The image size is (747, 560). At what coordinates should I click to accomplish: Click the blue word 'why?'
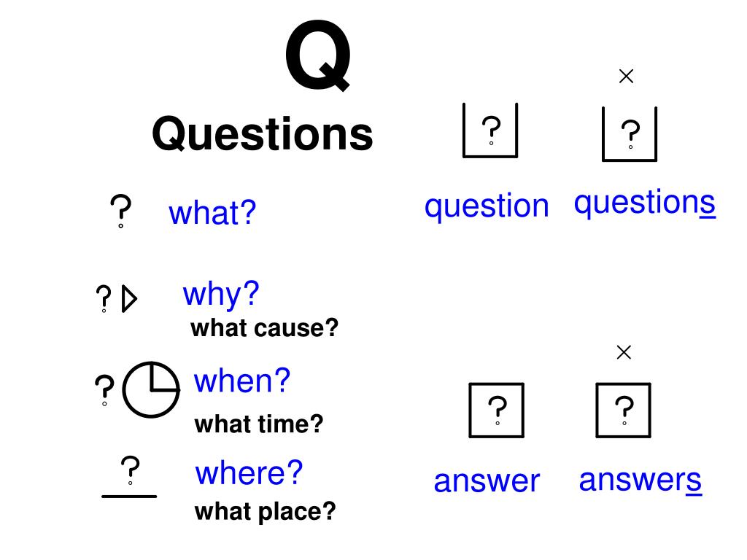point(221,295)
